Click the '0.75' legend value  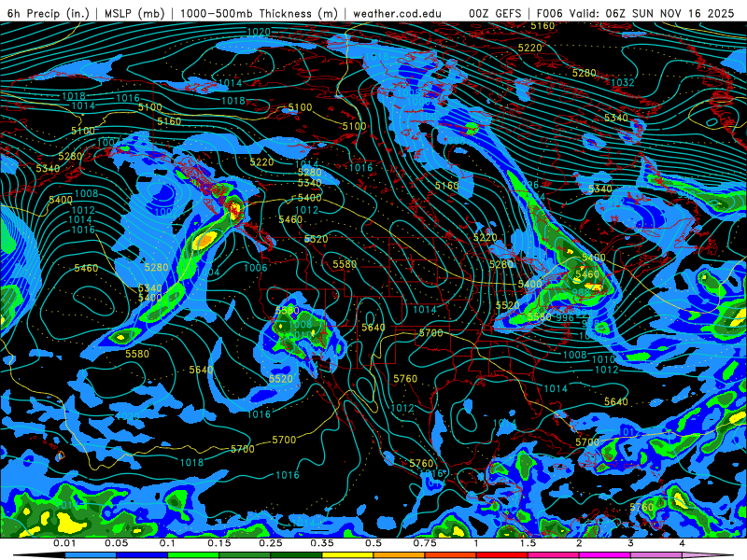coord(425,543)
